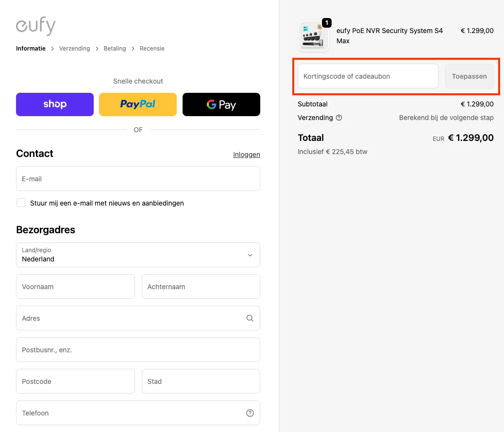The height and width of the screenshot is (432, 504).
Task: Select the Shop Pay payment option
Action: pyautogui.click(x=54, y=104)
